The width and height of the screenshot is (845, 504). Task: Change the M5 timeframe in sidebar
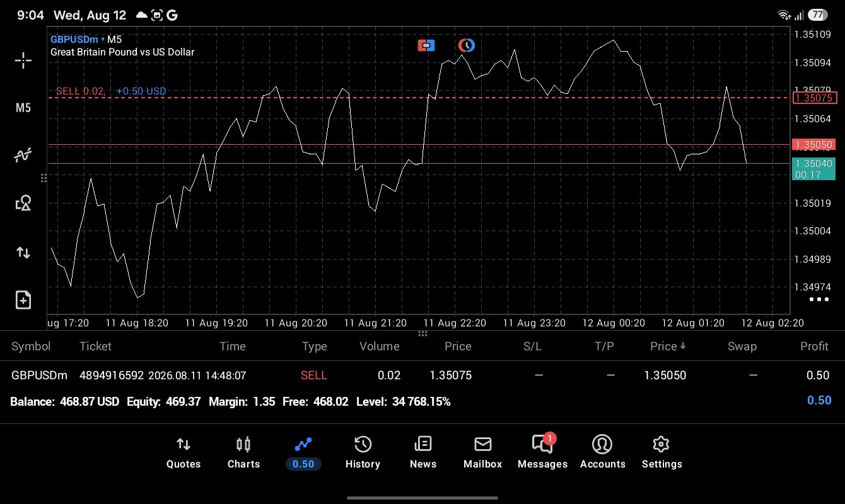coord(23,108)
